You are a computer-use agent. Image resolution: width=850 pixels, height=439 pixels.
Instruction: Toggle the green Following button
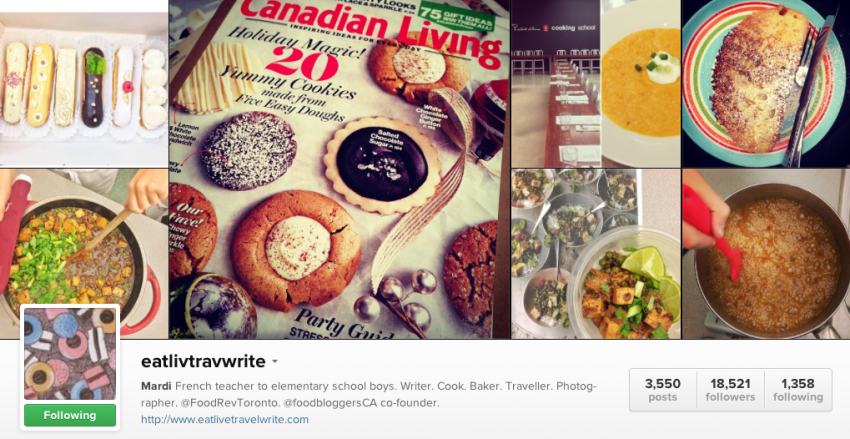click(70, 415)
